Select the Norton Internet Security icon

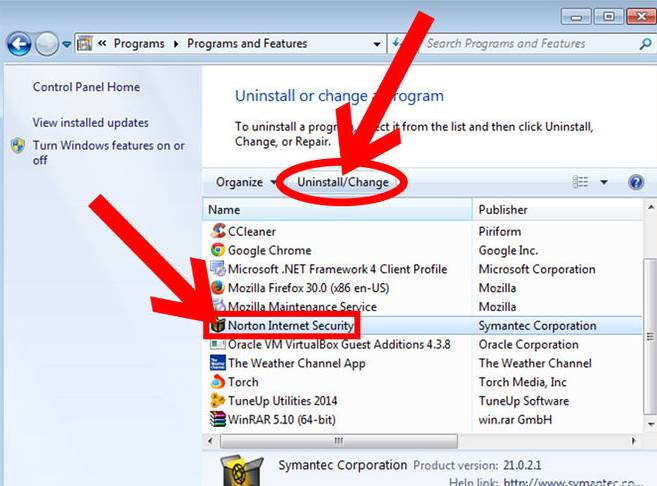[218, 326]
